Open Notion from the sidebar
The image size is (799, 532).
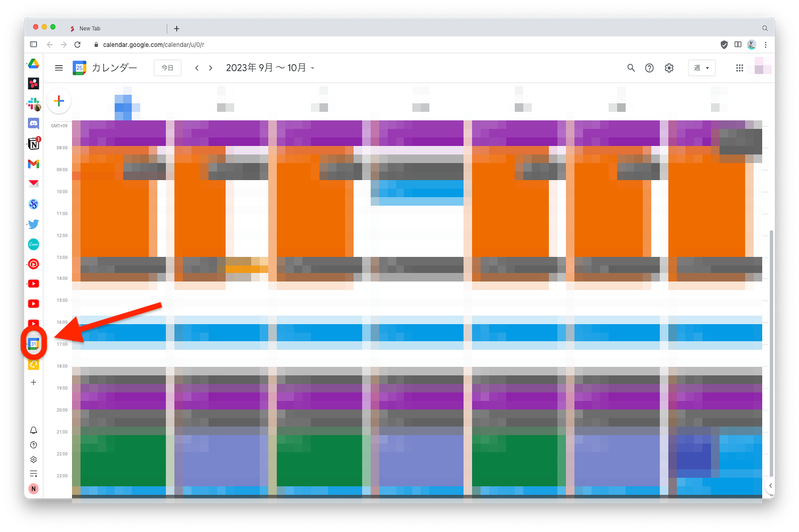click(33, 144)
